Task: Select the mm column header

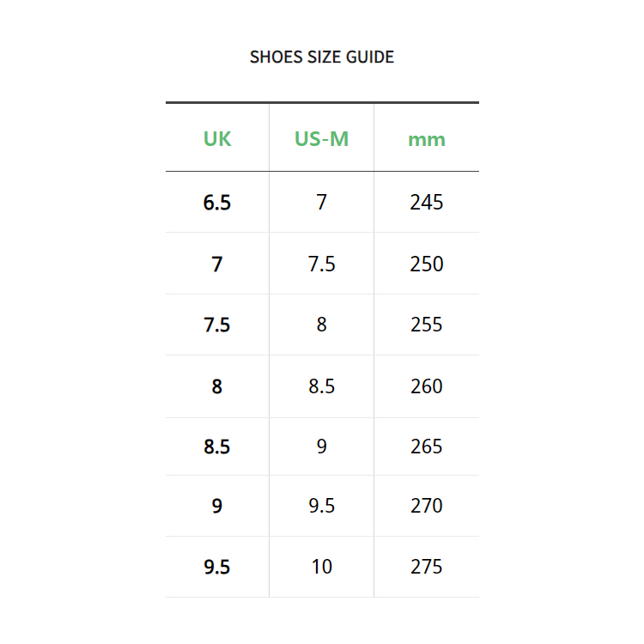Action: [x=427, y=138]
